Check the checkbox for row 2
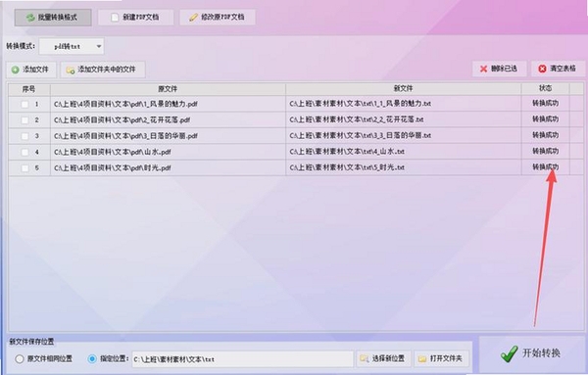This screenshot has height=375, width=588. 24,120
